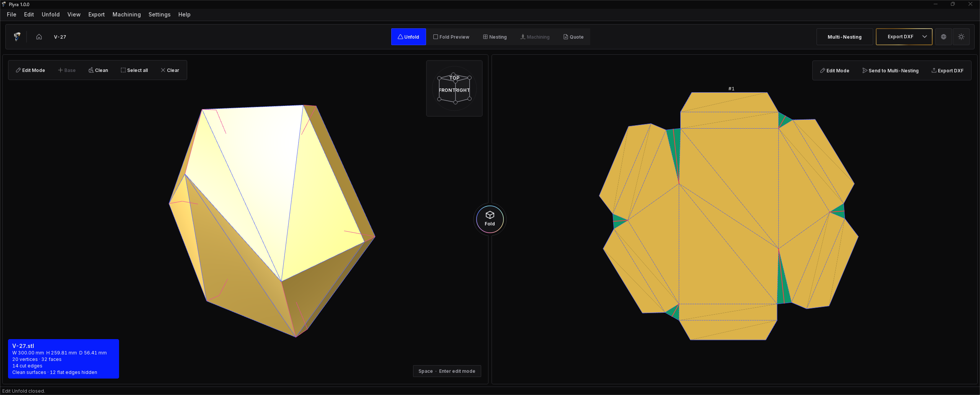Click the Export DXF header button
Image resolution: width=980 pixels, height=395 pixels.
click(900, 37)
